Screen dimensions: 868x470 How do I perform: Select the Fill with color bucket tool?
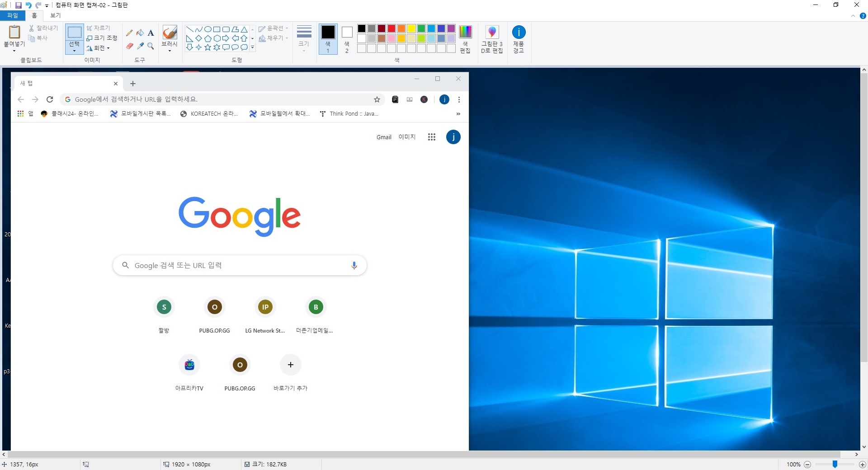[x=140, y=33]
